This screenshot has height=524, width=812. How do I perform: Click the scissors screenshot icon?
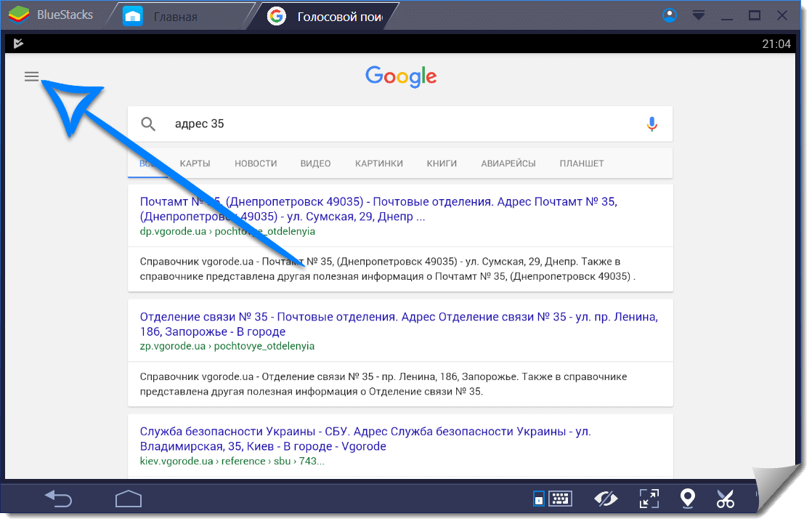coord(725,499)
